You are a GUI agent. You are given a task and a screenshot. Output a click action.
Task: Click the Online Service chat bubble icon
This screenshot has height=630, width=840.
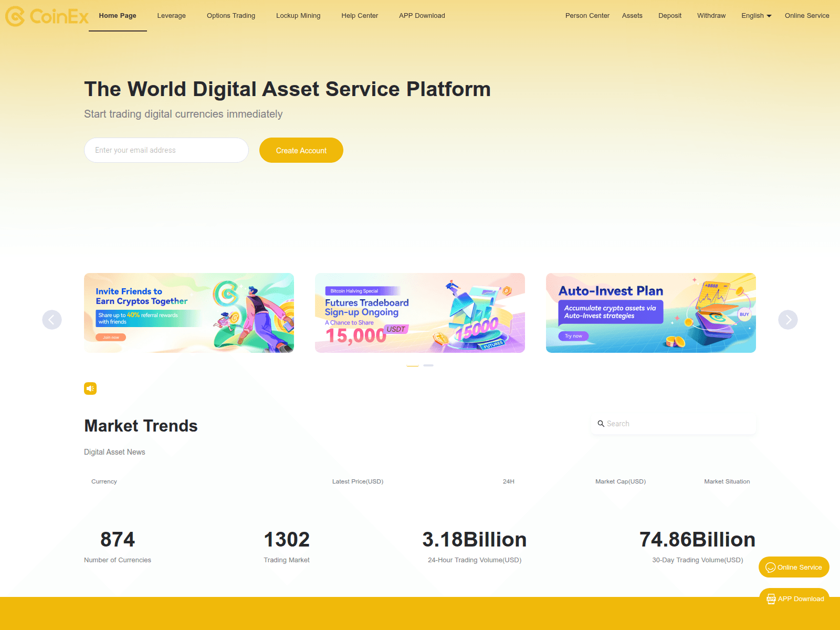coord(771,567)
